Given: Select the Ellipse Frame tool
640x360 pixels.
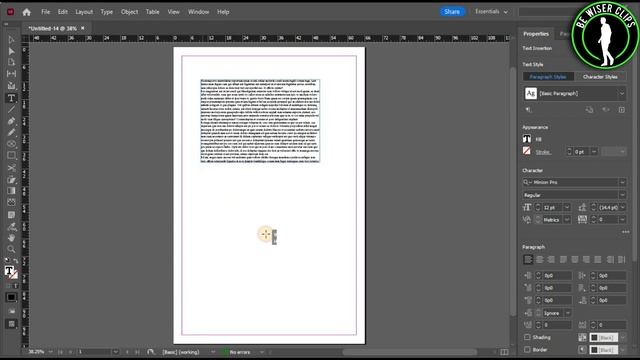Looking at the screenshot, I should click(11, 144).
